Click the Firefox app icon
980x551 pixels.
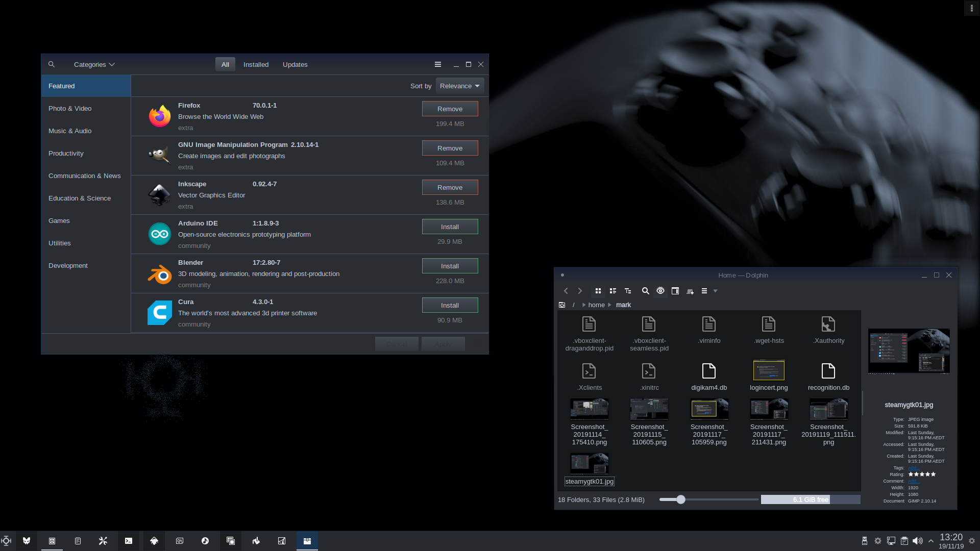[160, 116]
